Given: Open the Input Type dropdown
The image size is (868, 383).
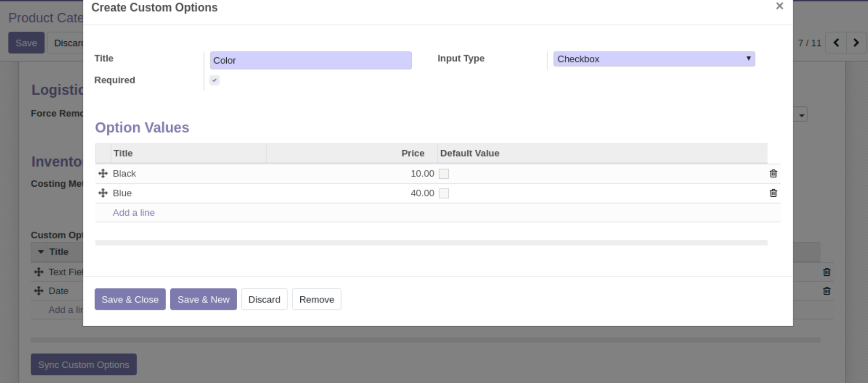Looking at the screenshot, I should tap(654, 59).
